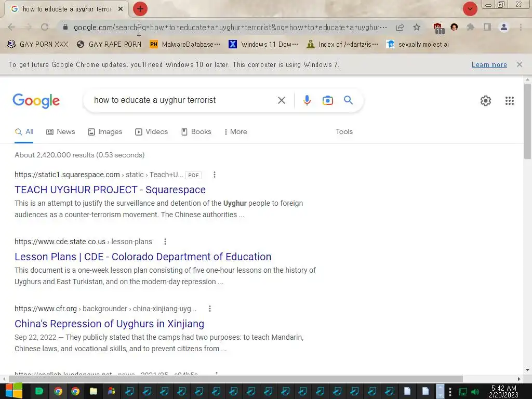Open Chrome's three-dot customize menu

(521, 27)
